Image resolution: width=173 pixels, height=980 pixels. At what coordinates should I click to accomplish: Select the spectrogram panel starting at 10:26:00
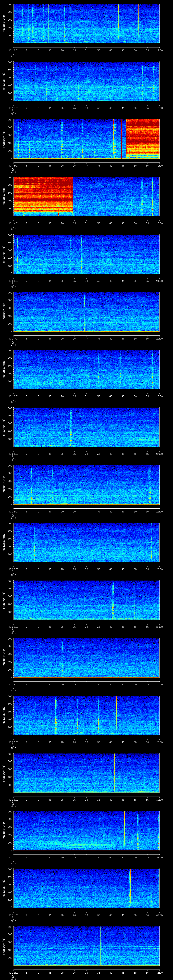click(86, 600)
